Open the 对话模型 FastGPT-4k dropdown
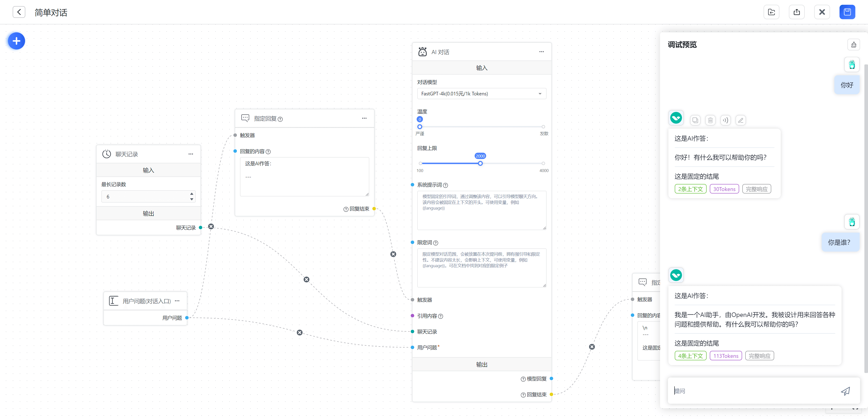This screenshot has height=420, width=868. point(481,94)
